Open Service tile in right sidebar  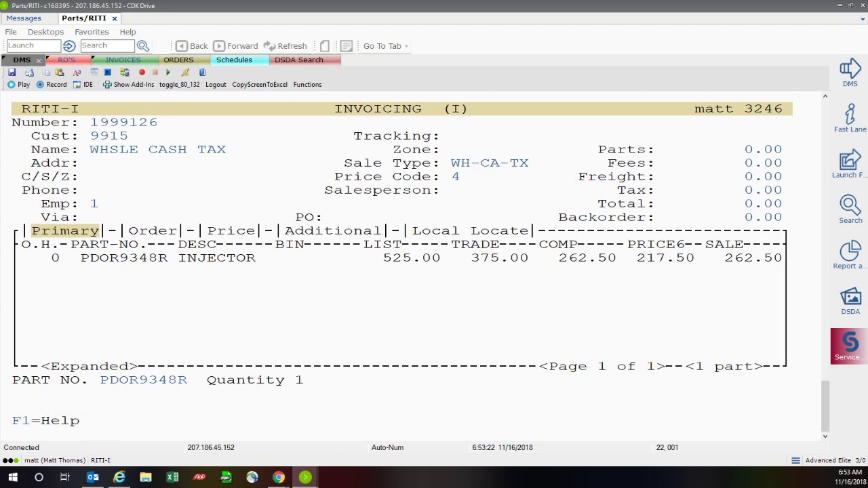pos(849,346)
